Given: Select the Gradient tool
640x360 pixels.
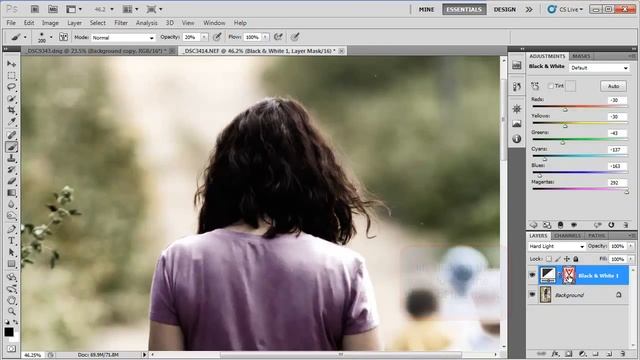Looking at the screenshot, I should pyautogui.click(x=11, y=193).
